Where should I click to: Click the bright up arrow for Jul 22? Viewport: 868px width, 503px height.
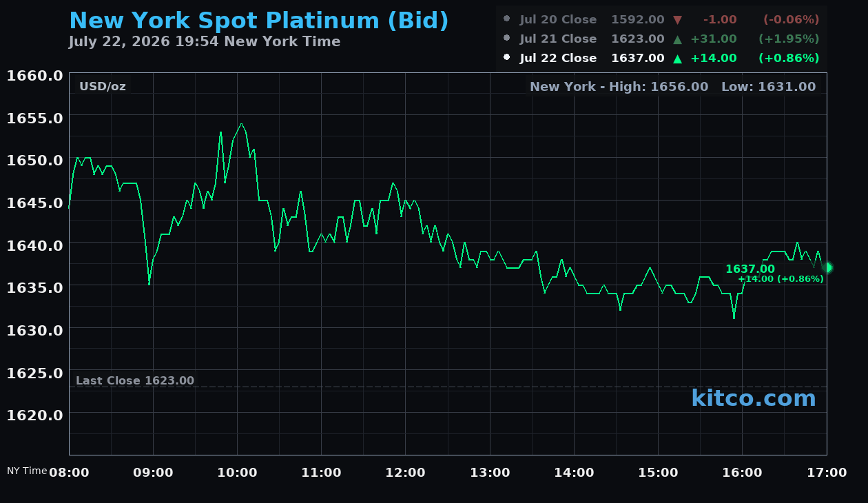677,59
